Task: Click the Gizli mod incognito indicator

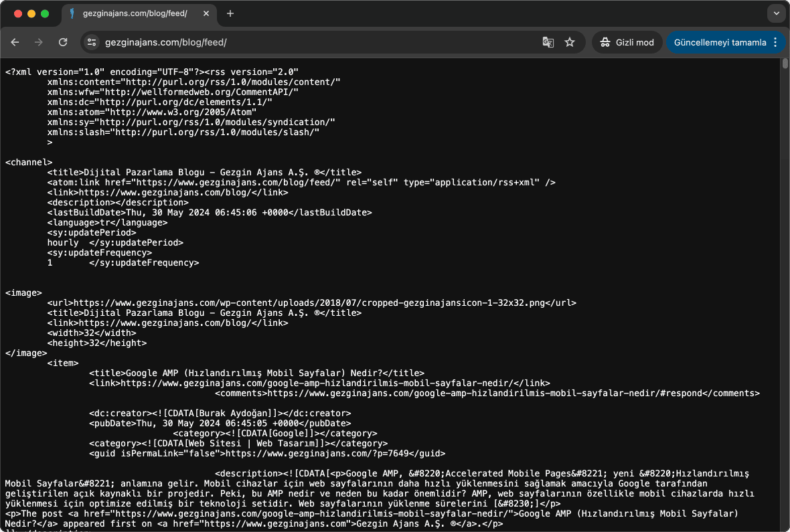Action: pyautogui.click(x=627, y=42)
